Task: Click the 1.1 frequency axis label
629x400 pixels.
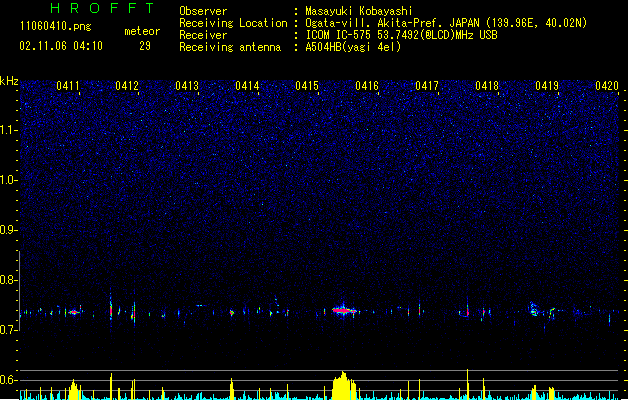Action: coord(9,130)
